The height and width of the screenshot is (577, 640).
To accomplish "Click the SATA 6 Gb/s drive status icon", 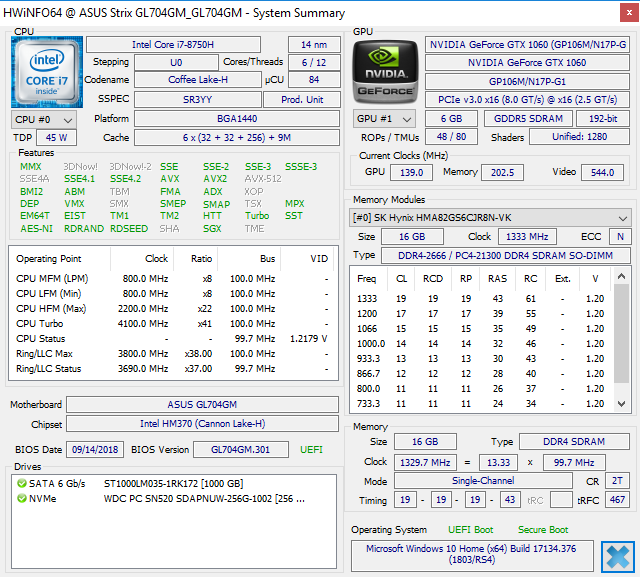I will click(22, 484).
